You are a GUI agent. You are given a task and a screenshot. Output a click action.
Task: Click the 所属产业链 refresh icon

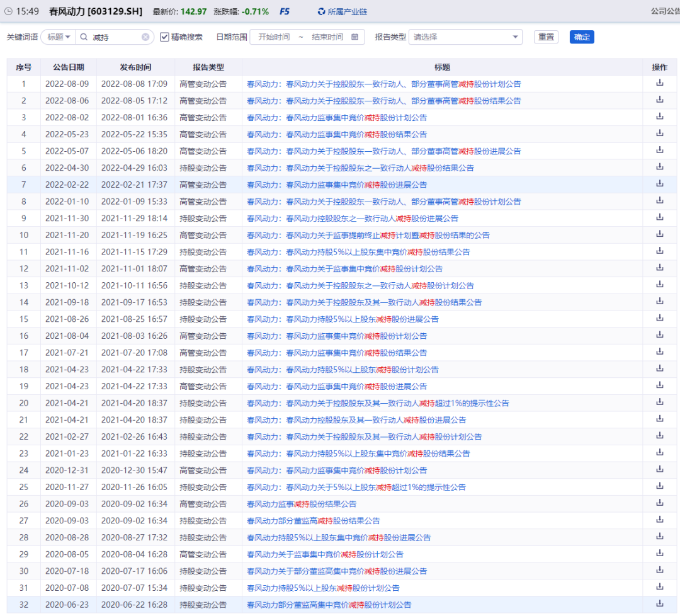coord(322,11)
